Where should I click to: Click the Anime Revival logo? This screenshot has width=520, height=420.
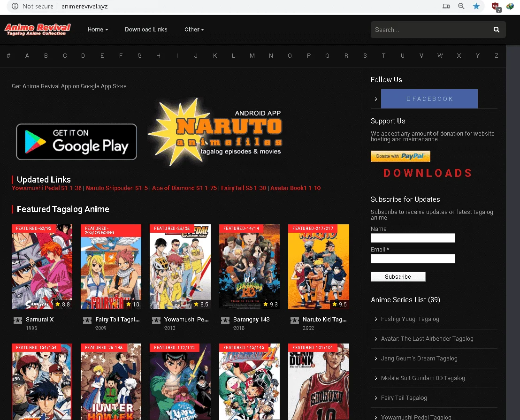tap(38, 30)
